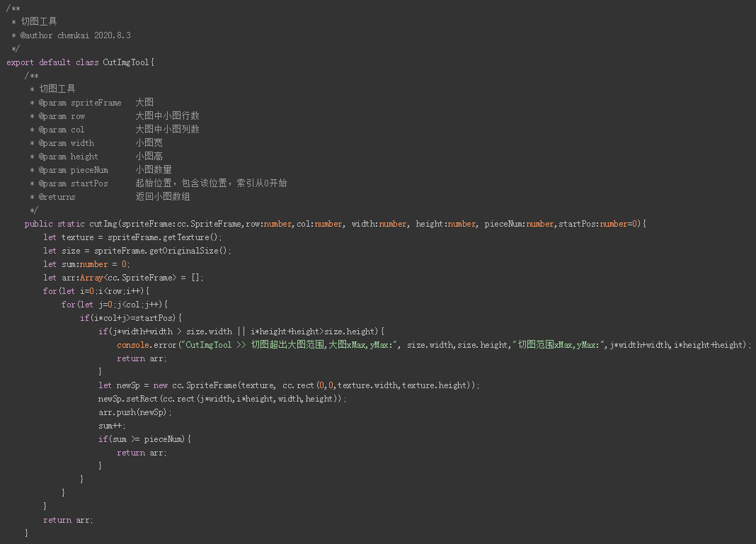
Task: Click the 'let newSp = new cc.SpriteFrame' line
Action: pyautogui.click(x=289, y=385)
